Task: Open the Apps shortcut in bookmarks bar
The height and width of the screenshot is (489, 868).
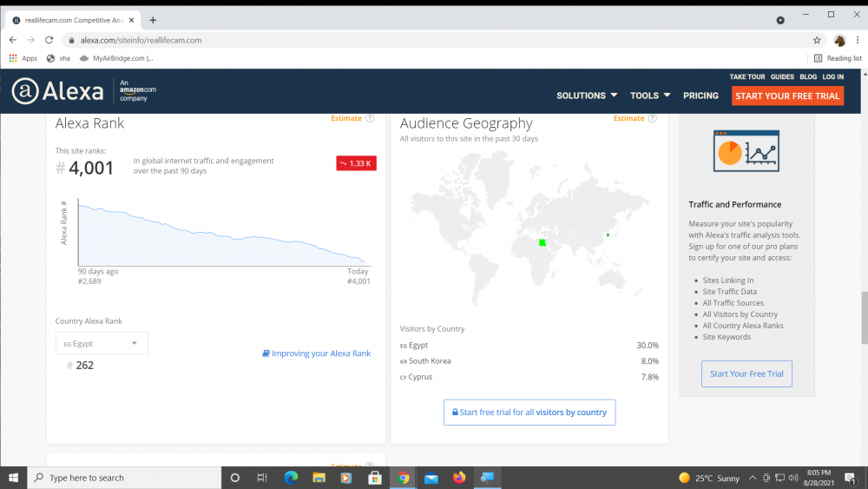Action: click(x=23, y=58)
